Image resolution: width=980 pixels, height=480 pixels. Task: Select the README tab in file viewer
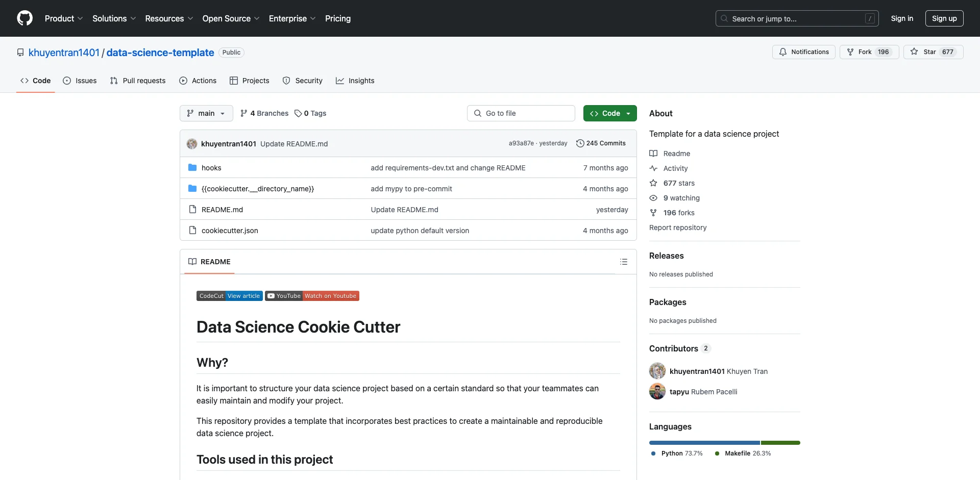(209, 262)
